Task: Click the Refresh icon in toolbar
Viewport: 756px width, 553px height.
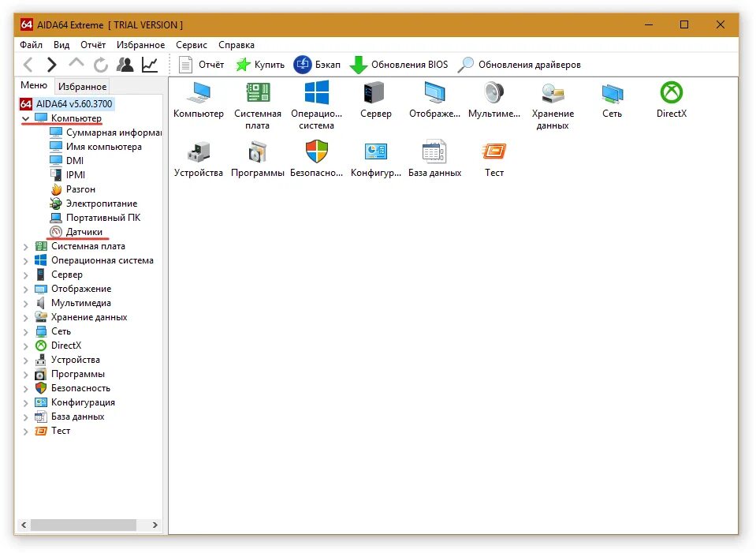Action: click(100, 65)
